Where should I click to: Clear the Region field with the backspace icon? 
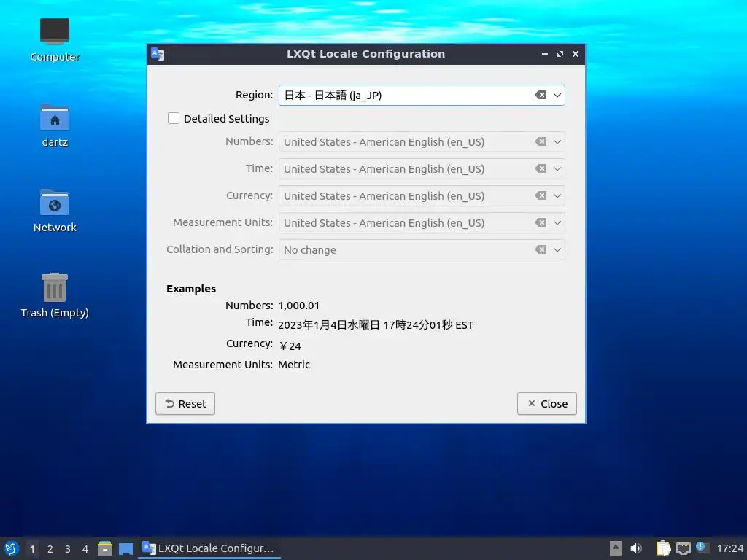[x=541, y=95]
